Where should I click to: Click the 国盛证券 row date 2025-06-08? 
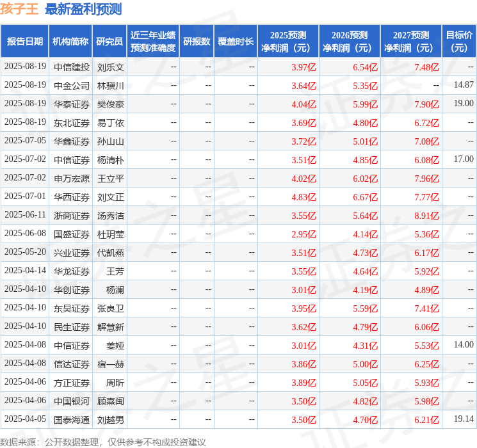click(25, 233)
